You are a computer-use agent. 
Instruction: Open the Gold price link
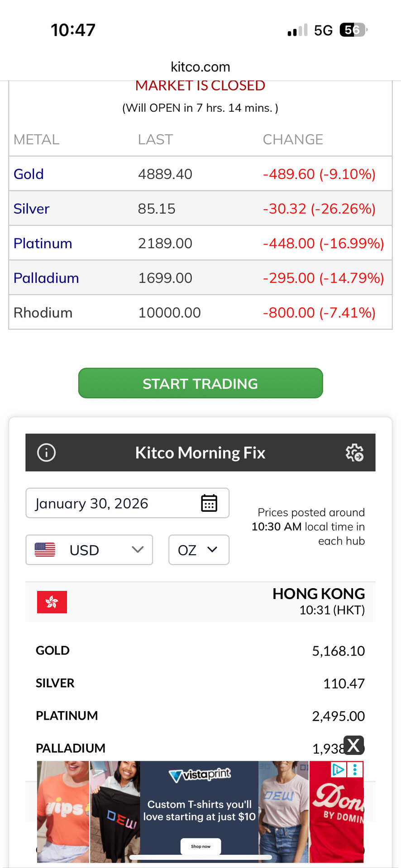tap(29, 174)
